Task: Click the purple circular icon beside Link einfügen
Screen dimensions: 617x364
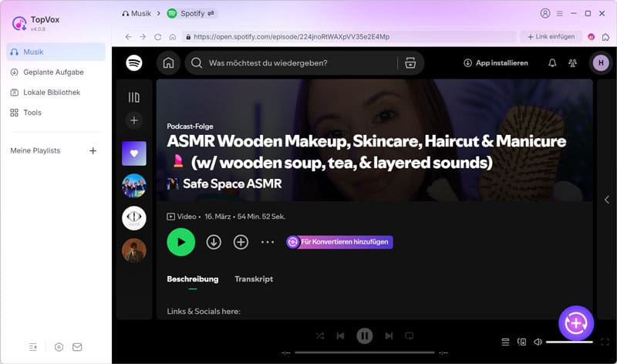Action: click(591, 36)
